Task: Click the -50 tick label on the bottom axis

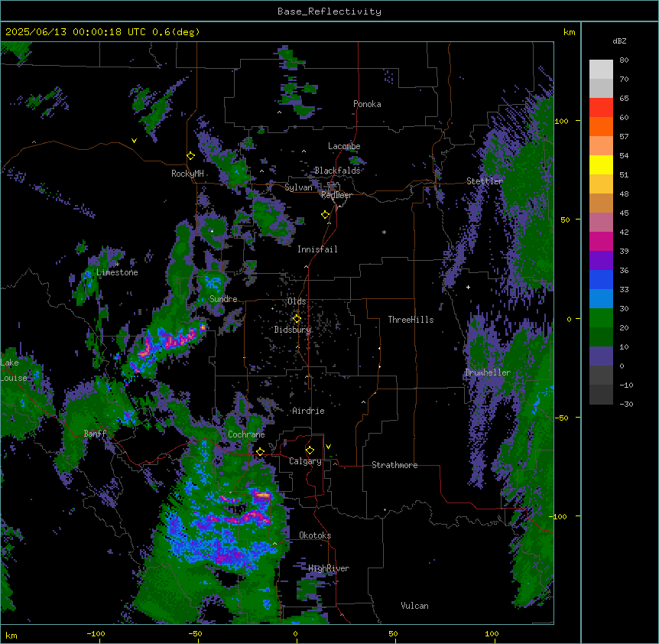Action: point(195,633)
